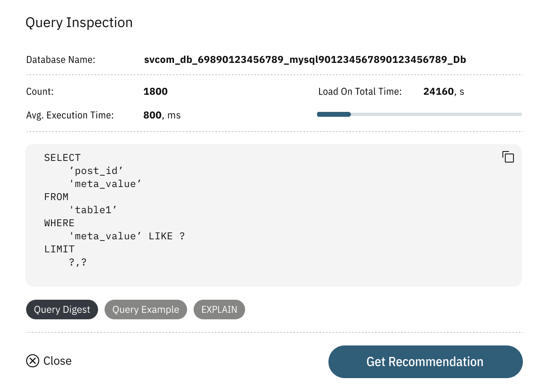Copy the SQL statement using the duplicate icon

coord(508,157)
